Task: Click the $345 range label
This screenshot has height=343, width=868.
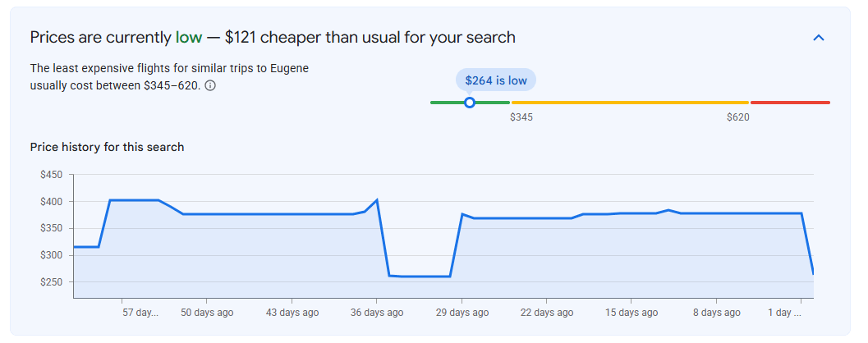Action: coord(521,117)
